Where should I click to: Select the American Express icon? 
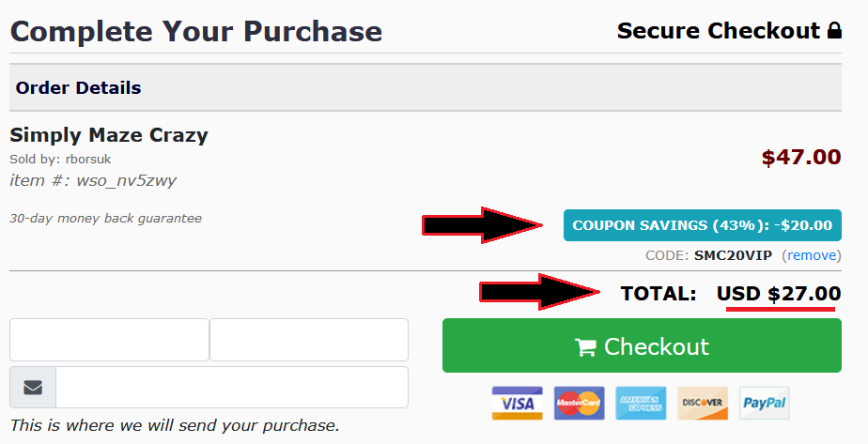point(641,403)
